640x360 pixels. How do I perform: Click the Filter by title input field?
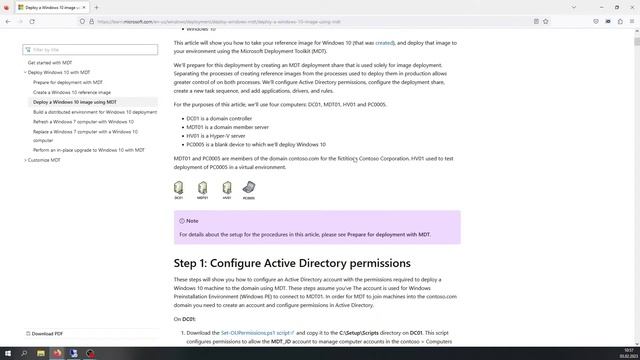(x=90, y=50)
